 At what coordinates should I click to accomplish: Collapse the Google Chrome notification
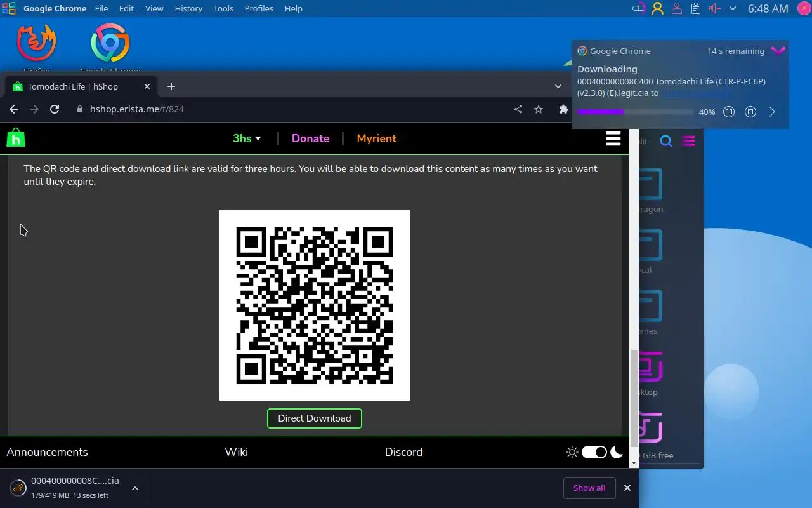pyautogui.click(x=778, y=51)
